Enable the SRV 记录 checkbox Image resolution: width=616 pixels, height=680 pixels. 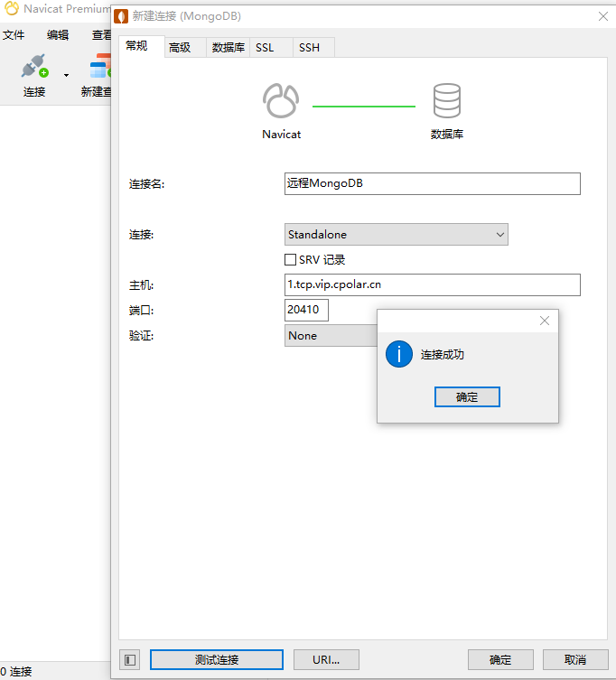tap(291, 260)
